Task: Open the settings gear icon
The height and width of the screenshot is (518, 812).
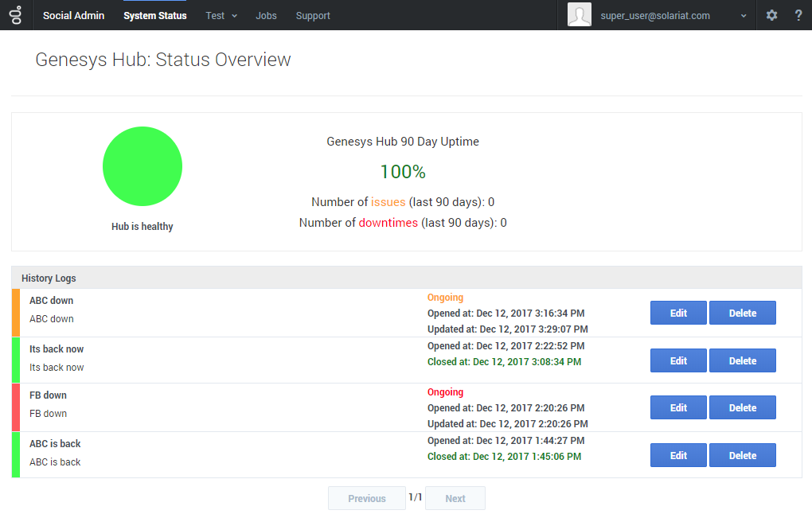Action: coord(771,15)
